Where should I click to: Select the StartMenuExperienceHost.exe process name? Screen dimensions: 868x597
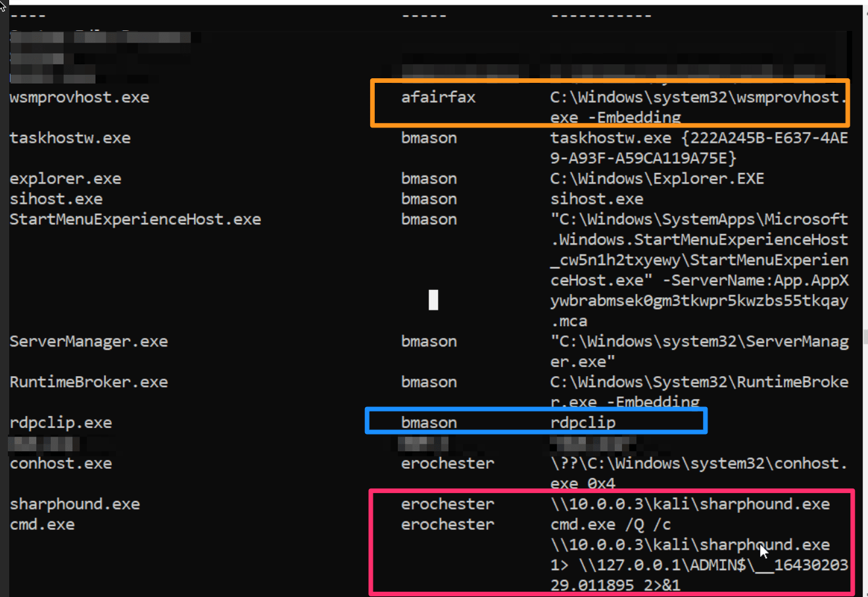pyautogui.click(x=135, y=220)
